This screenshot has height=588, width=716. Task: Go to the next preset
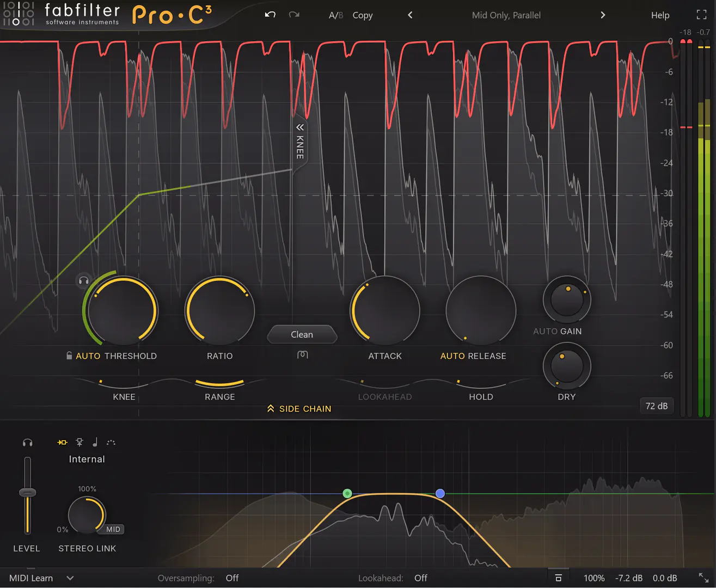click(603, 15)
